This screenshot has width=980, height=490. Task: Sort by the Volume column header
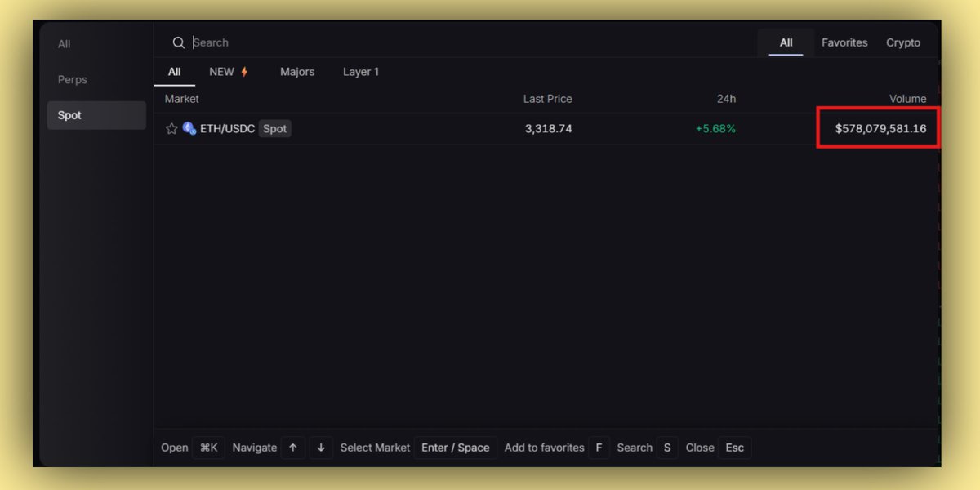(x=908, y=99)
